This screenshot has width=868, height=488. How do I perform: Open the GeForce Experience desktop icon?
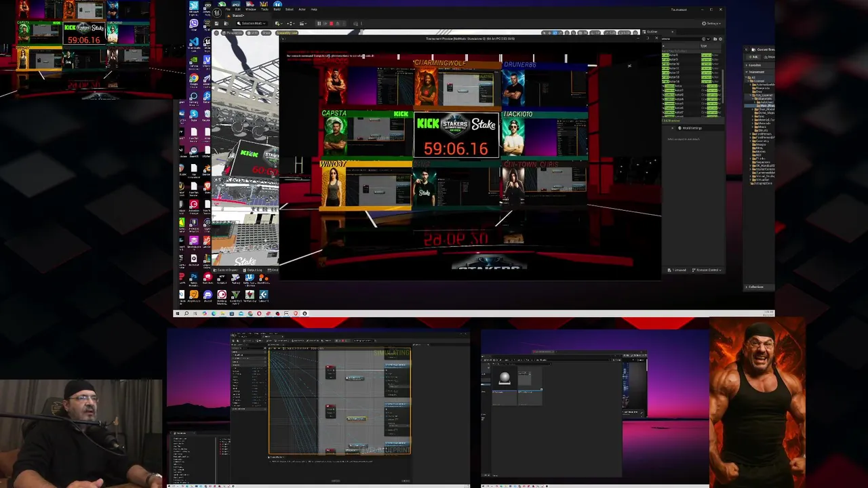pos(194,60)
